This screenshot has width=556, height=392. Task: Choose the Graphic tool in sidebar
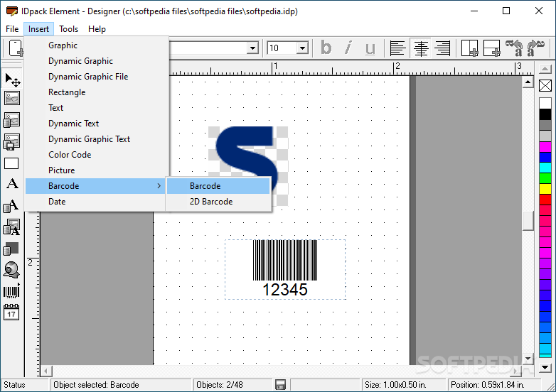(x=11, y=98)
